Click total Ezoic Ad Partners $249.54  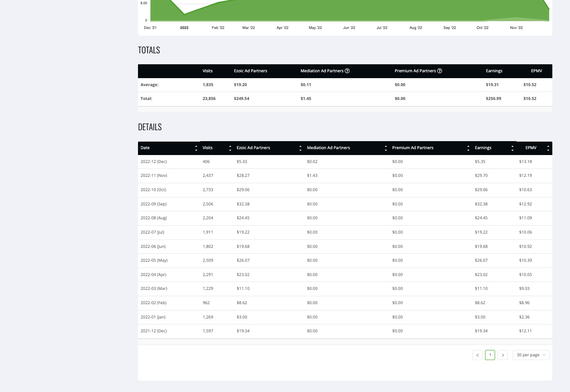click(x=241, y=99)
